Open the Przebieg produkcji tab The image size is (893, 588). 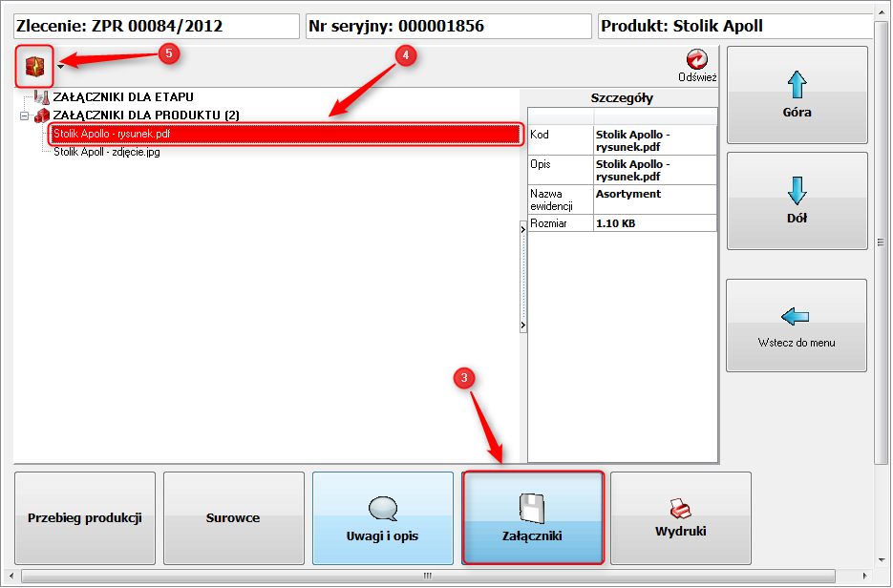[x=85, y=518]
